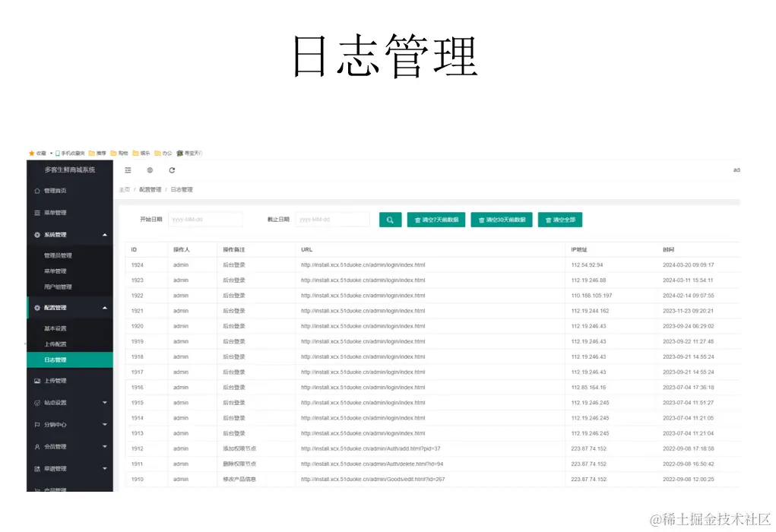Click the green search magnifier button
Image resolution: width=776 pixels, height=532 pixels.
390,219
